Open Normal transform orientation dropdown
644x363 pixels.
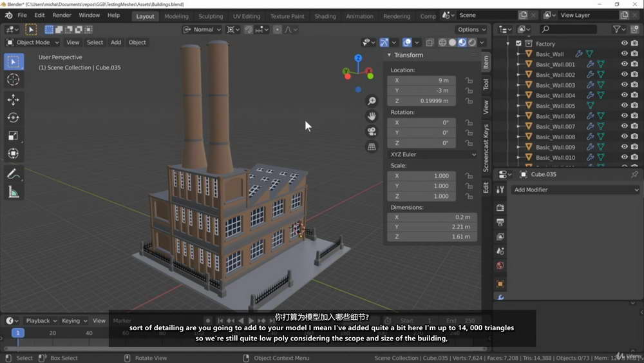202,30
